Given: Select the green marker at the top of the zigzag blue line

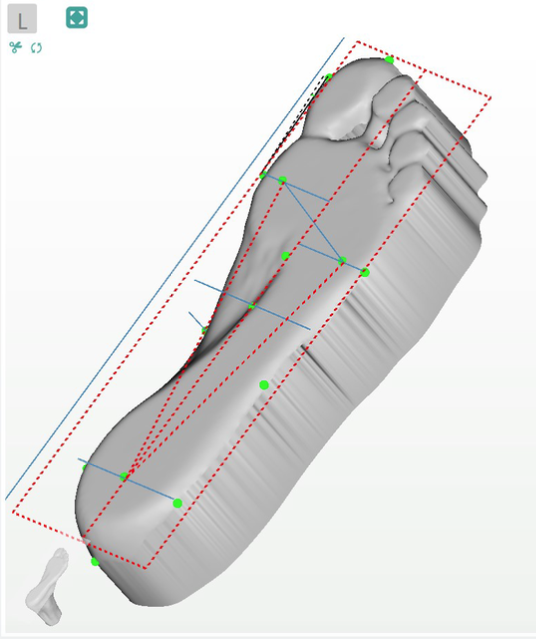Looking at the screenshot, I should coord(282,180).
